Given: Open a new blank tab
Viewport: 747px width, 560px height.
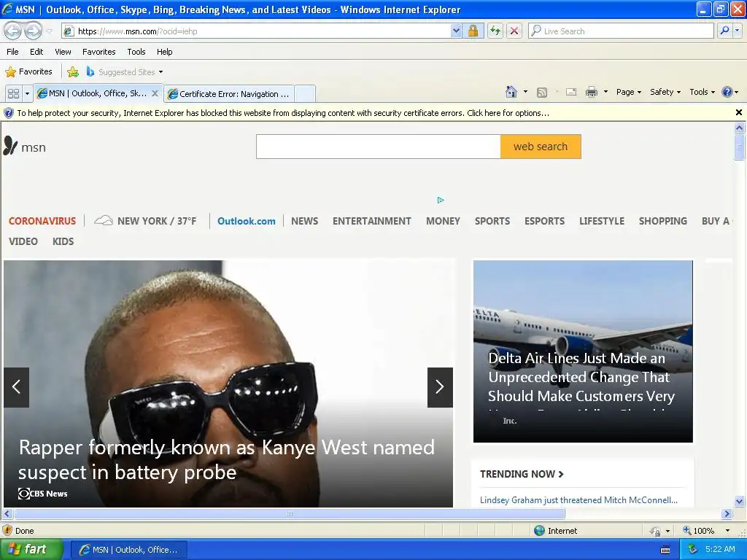Looking at the screenshot, I should [x=305, y=94].
